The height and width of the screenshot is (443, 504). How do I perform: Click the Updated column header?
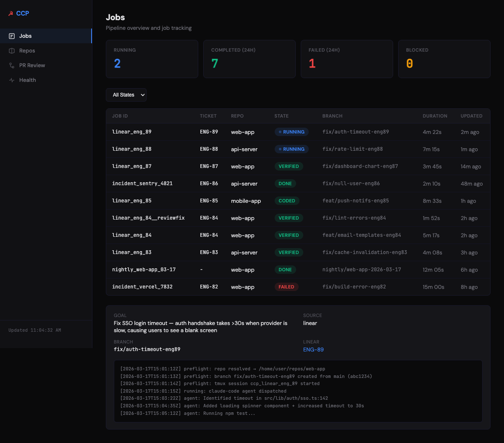[x=472, y=116]
